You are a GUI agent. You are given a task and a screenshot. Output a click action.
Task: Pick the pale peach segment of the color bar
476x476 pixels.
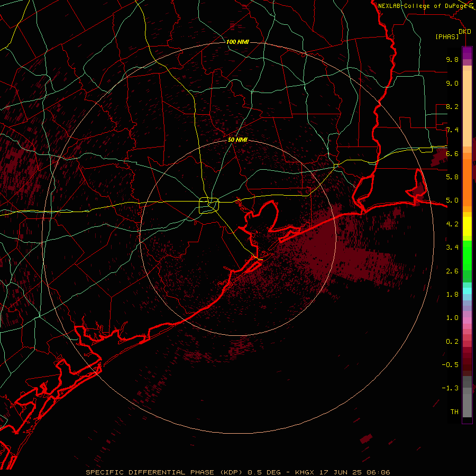pyautogui.click(x=467, y=108)
